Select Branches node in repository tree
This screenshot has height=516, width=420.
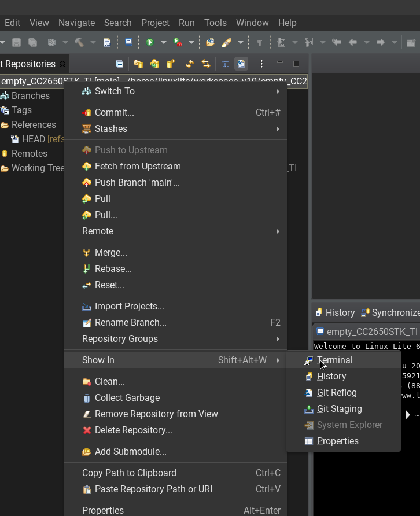click(x=30, y=96)
